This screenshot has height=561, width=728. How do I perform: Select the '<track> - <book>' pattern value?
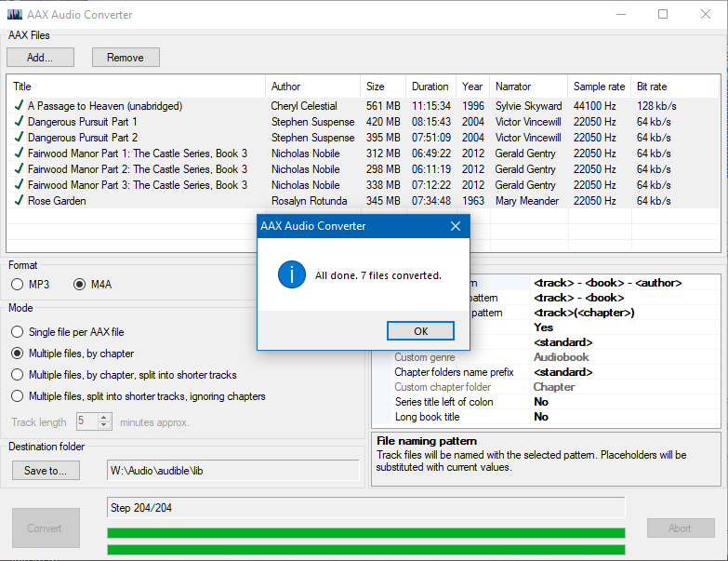[579, 298]
